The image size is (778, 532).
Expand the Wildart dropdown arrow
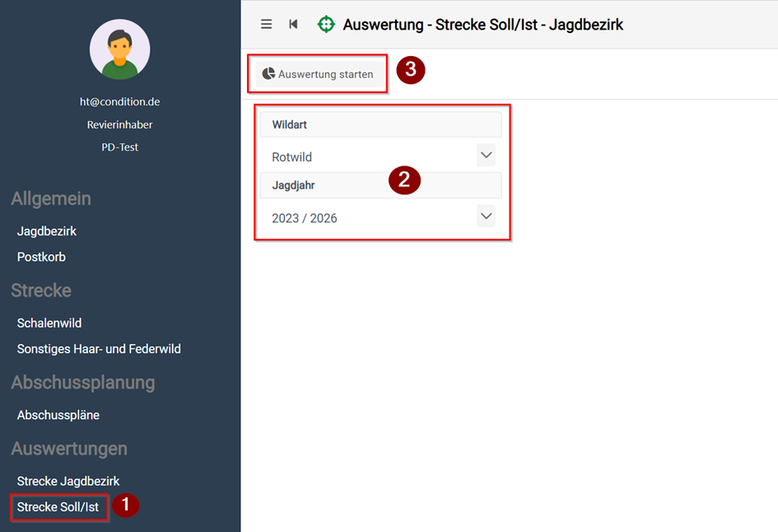[x=486, y=155]
